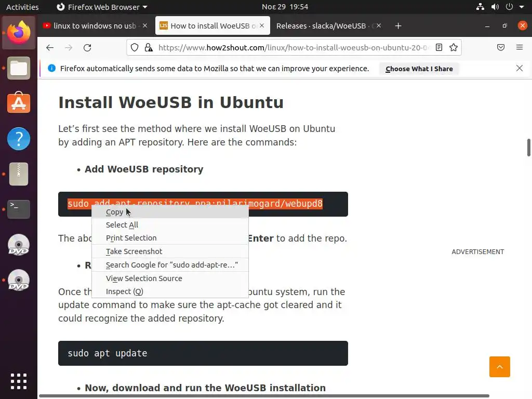Click the ADVERTISEMENT label
The image size is (532, 399).
[x=478, y=252]
